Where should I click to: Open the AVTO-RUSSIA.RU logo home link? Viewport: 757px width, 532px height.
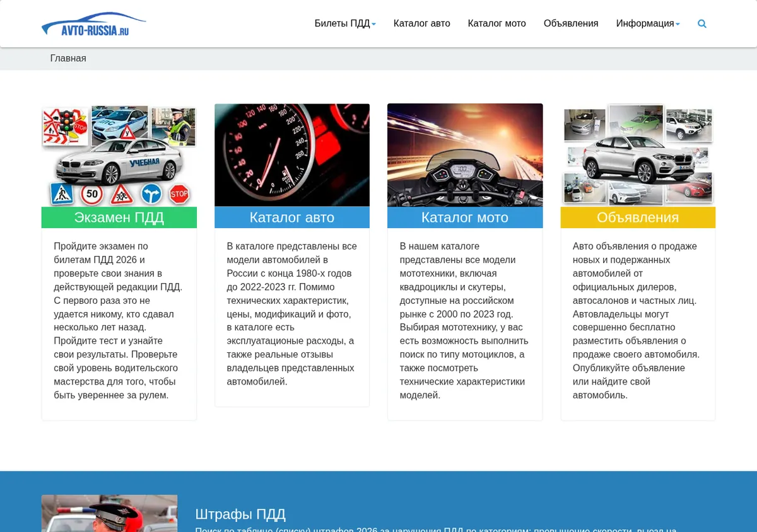click(94, 24)
